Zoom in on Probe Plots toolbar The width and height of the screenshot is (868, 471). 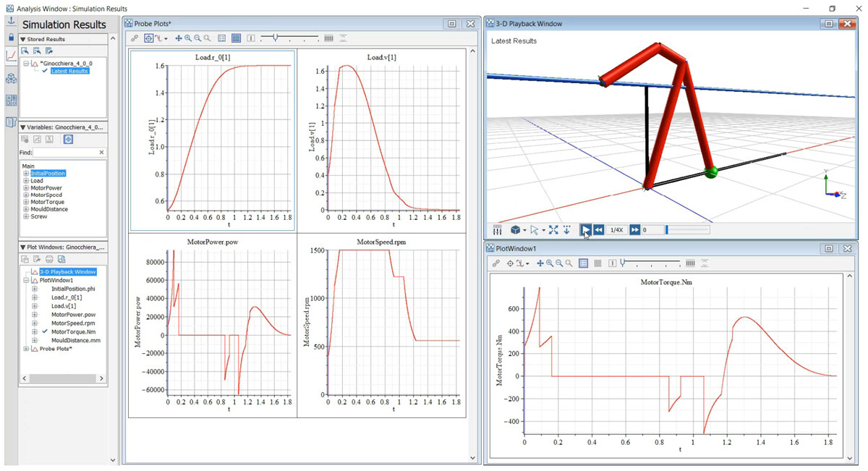(x=188, y=38)
